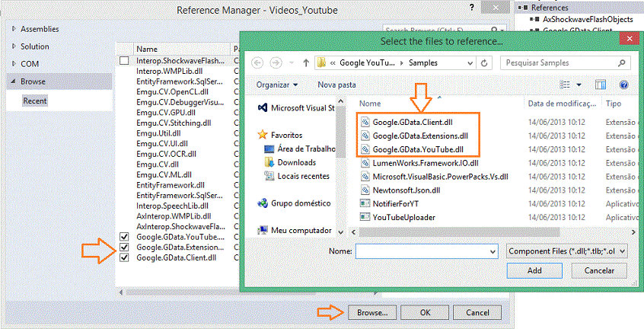Screen dimensions: 644x329
Task: Expand the Solution category
Action: (x=14, y=46)
